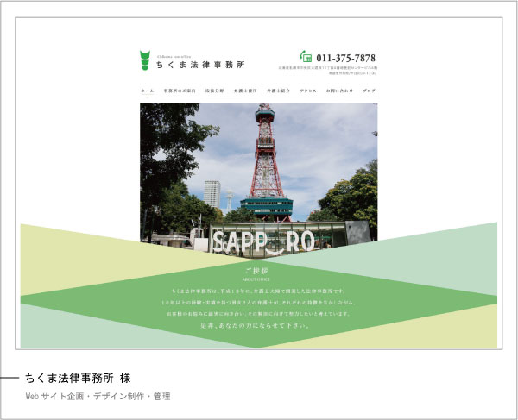Click the ちくま法律事務所 site title text

(x=199, y=64)
